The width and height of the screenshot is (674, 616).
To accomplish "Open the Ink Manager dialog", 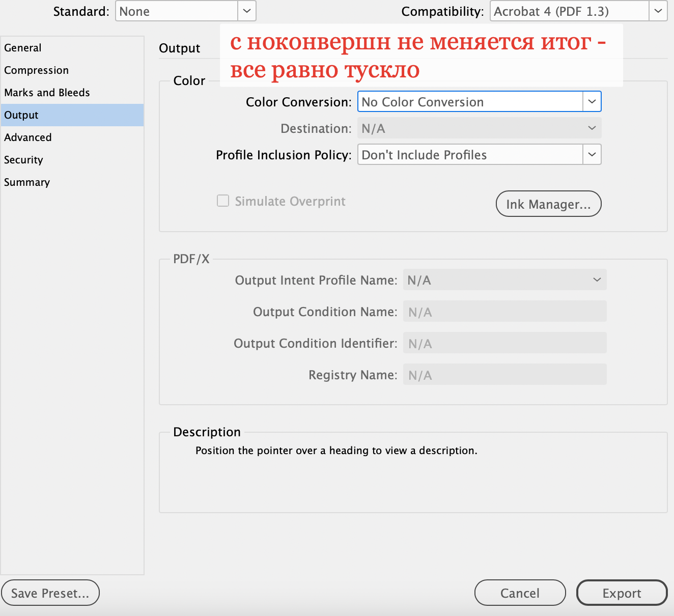I will tap(549, 204).
